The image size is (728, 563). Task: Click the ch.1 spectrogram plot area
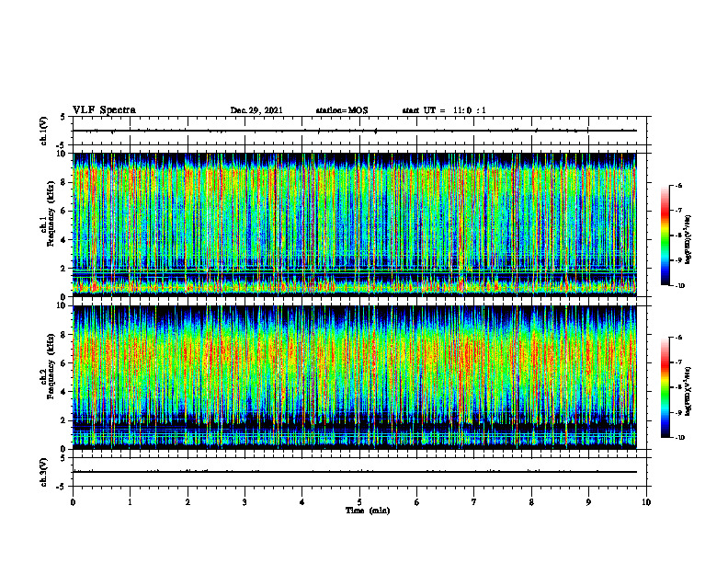(354, 224)
